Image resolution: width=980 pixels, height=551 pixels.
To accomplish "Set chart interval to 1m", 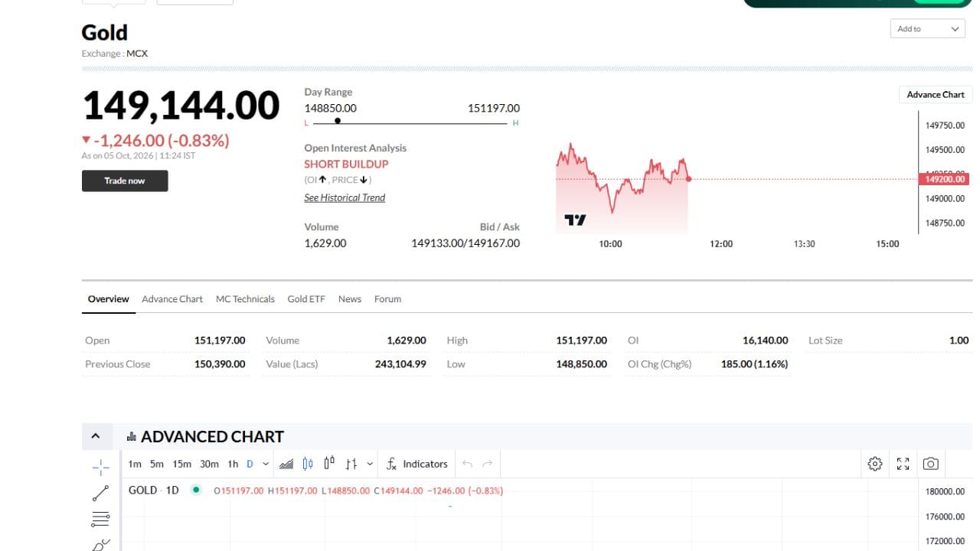I will [x=135, y=464].
